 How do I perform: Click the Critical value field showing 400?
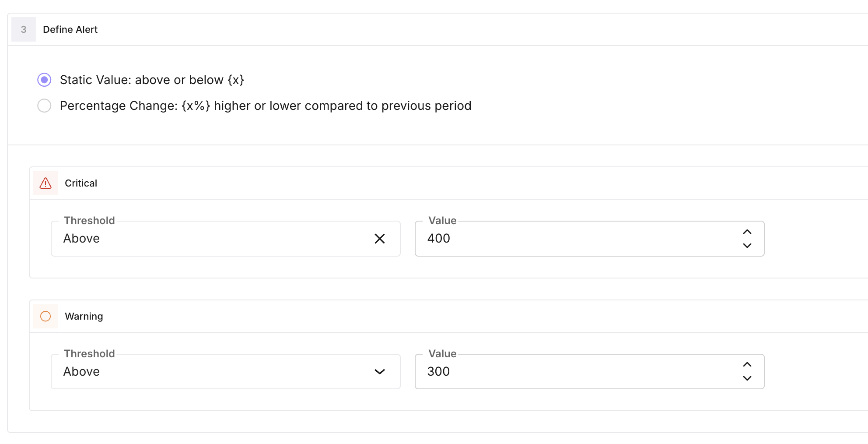click(x=569, y=239)
